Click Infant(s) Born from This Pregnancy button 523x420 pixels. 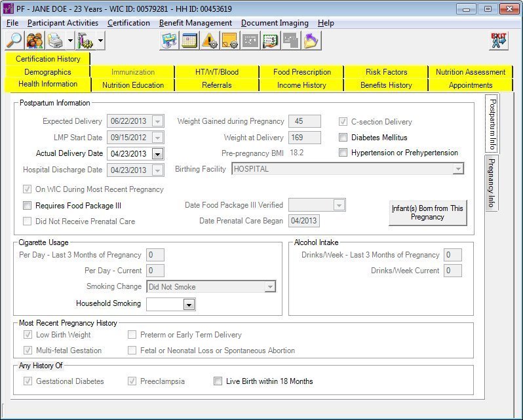coord(427,213)
